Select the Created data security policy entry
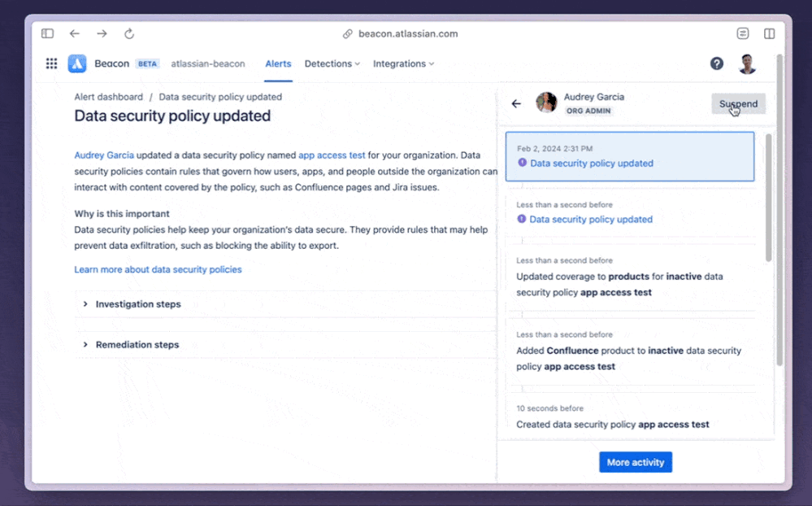 click(x=630, y=417)
